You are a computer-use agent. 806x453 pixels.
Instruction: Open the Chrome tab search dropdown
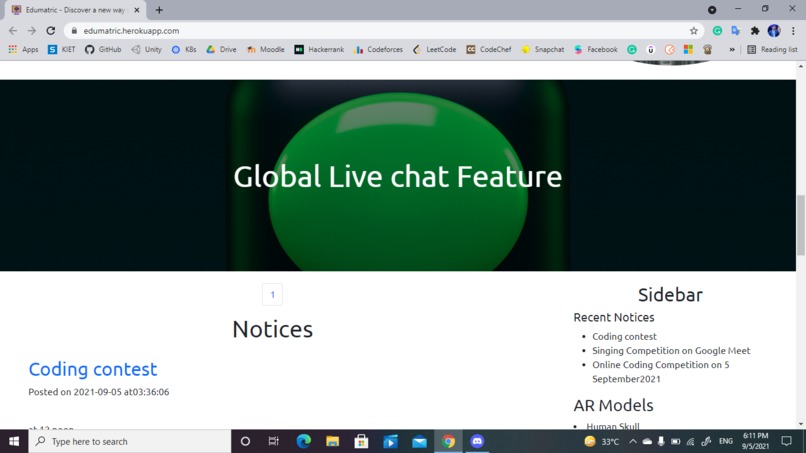click(712, 10)
